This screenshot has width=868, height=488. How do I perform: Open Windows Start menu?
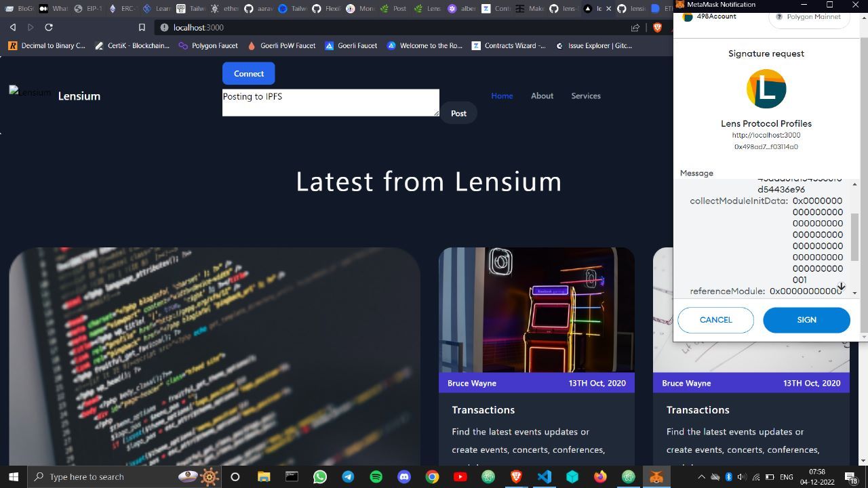[x=14, y=476]
